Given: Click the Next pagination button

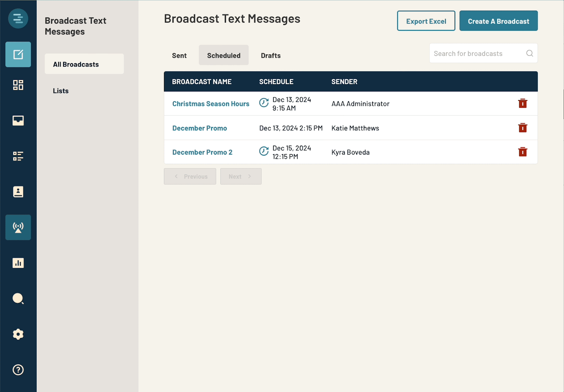Looking at the screenshot, I should pos(240,176).
